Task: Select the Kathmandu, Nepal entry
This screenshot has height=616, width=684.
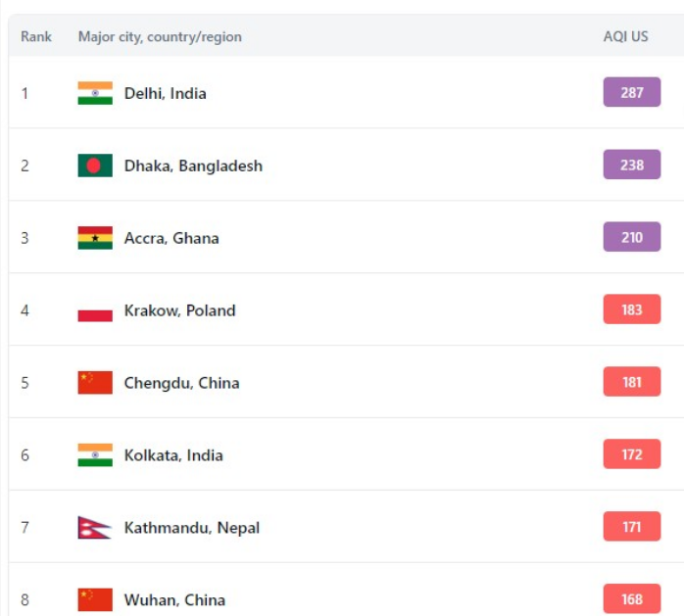Action: (x=191, y=528)
